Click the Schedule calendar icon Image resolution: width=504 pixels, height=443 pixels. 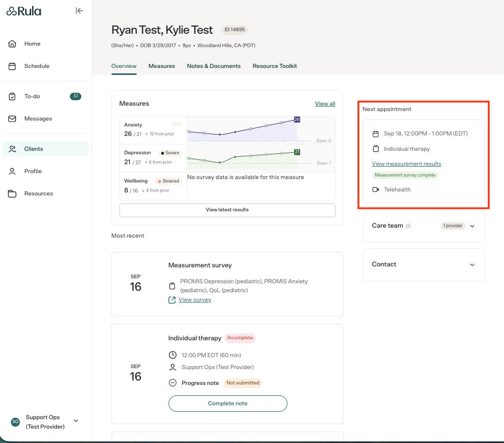point(12,66)
